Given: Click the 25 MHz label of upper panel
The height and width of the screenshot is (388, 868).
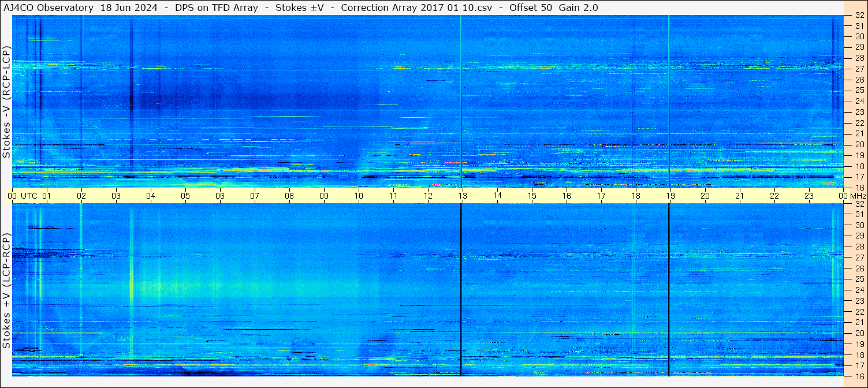Looking at the screenshot, I should click(859, 90).
